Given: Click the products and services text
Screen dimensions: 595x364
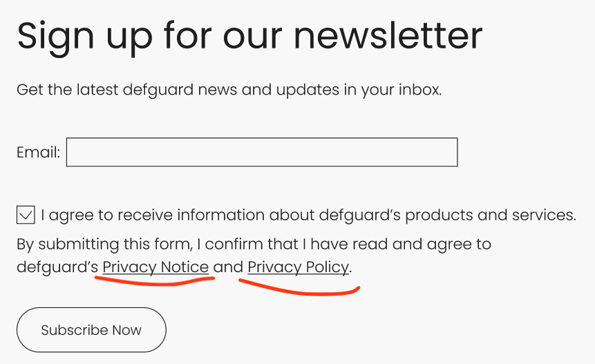Looking at the screenshot, I should click(x=491, y=215).
